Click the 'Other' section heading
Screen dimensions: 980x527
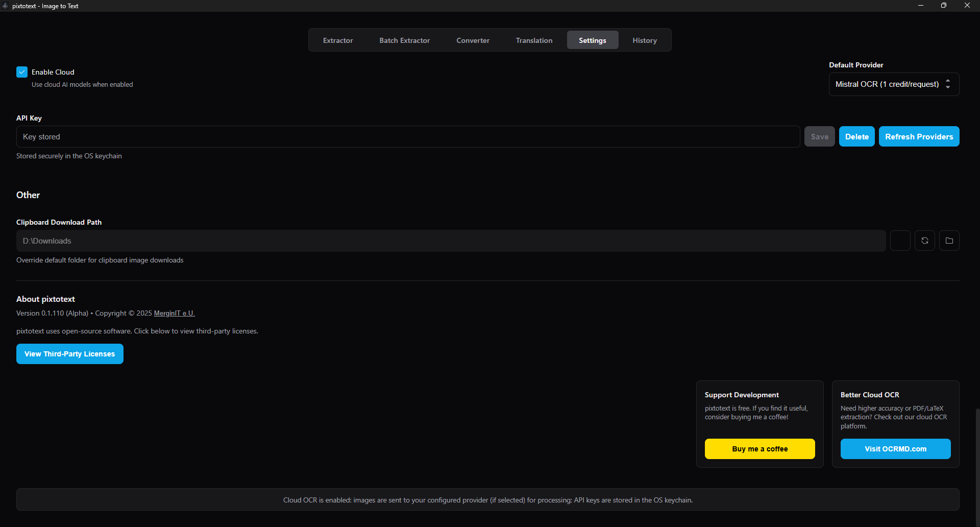(28, 195)
